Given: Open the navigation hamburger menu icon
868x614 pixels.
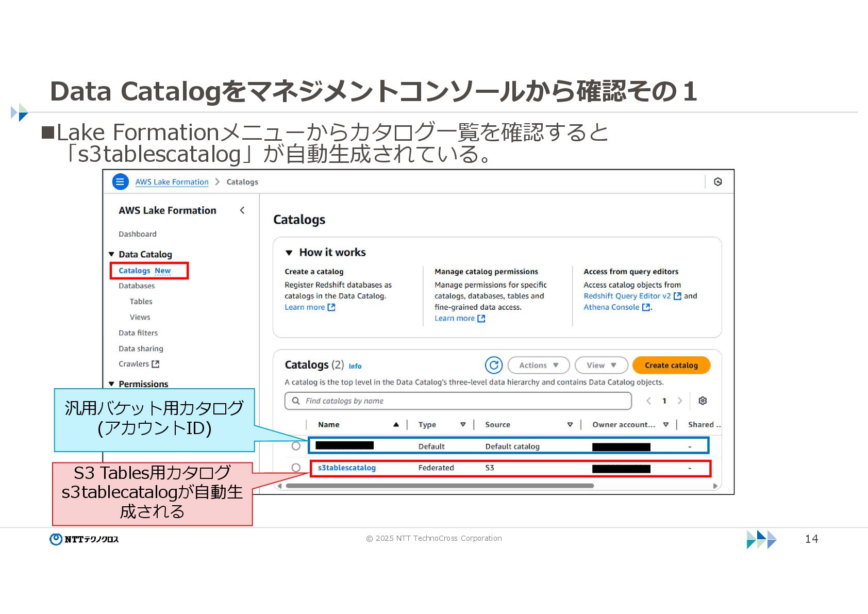Looking at the screenshot, I should pos(120,181).
